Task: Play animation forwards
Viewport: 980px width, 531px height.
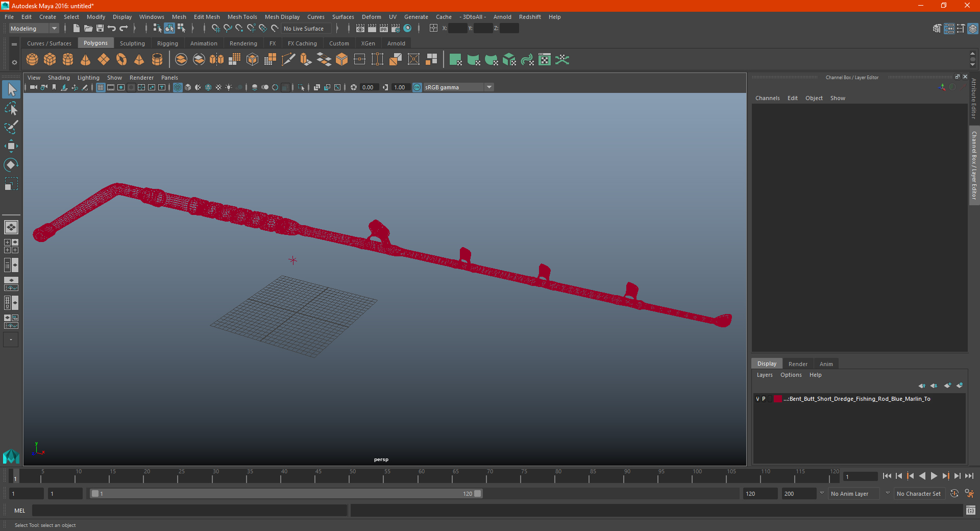Action: click(x=934, y=476)
